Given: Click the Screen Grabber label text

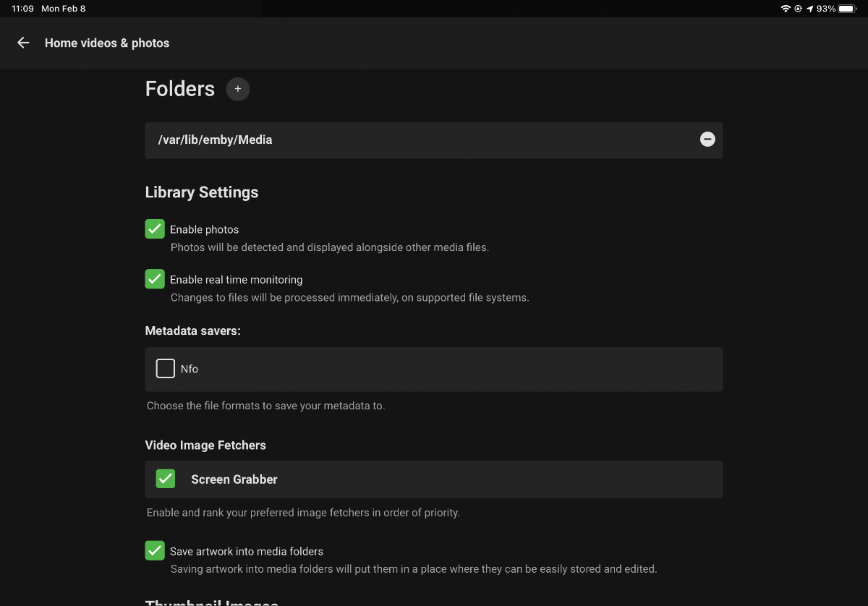Looking at the screenshot, I should tap(234, 479).
